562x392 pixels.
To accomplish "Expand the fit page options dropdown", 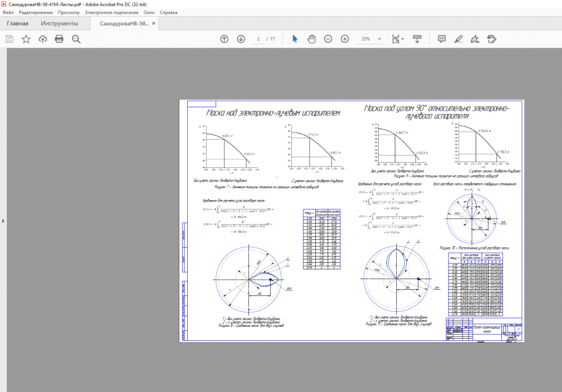I will (402, 39).
